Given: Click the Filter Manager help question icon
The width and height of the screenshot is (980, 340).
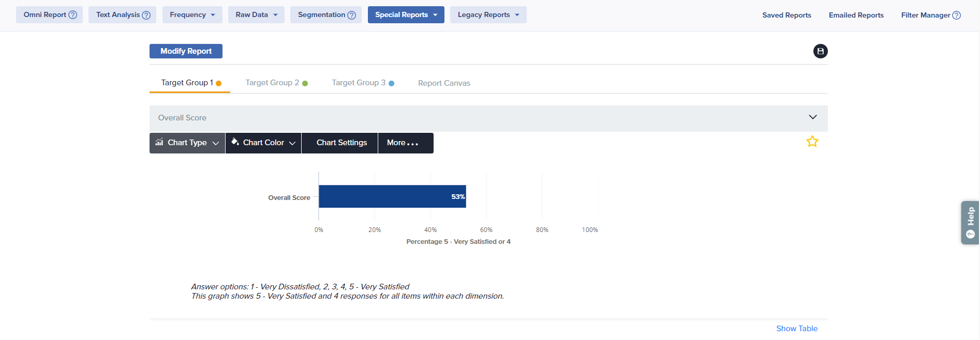Looking at the screenshot, I should pyautogui.click(x=957, y=15).
